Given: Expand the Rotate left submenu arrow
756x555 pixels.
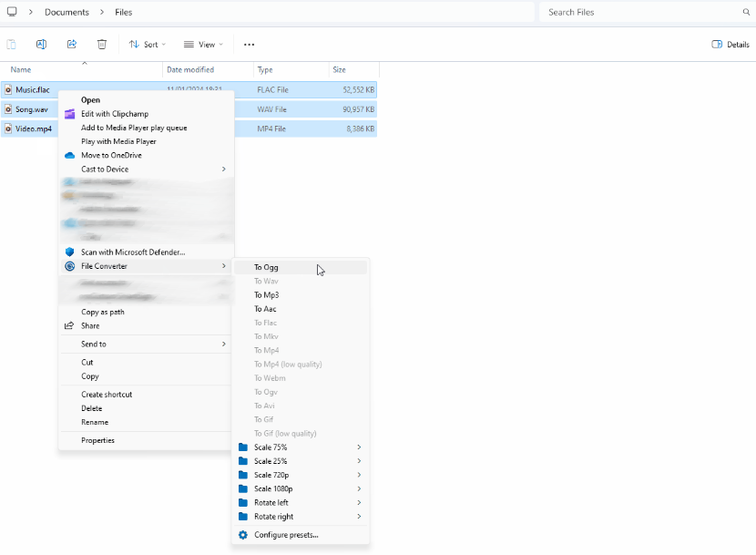Looking at the screenshot, I should coord(359,503).
